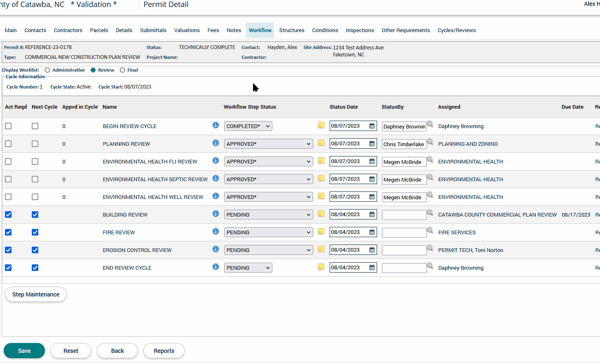
Task: Click search icon beside Chris Timberlake field
Action: tap(430, 142)
